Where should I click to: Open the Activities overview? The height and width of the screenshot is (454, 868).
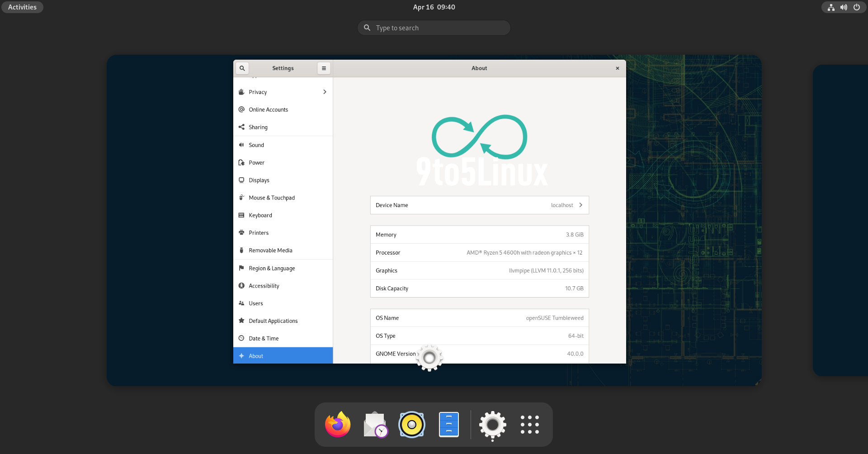click(x=22, y=7)
